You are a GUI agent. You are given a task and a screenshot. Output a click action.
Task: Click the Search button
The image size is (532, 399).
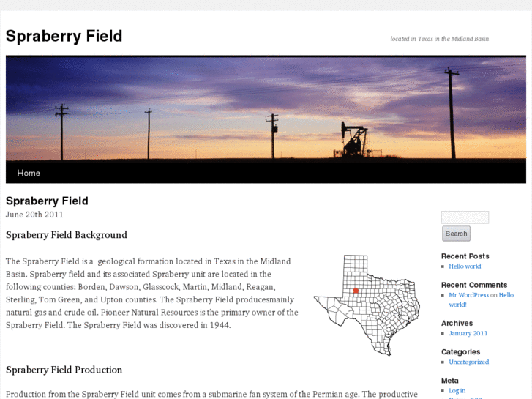tap(456, 234)
